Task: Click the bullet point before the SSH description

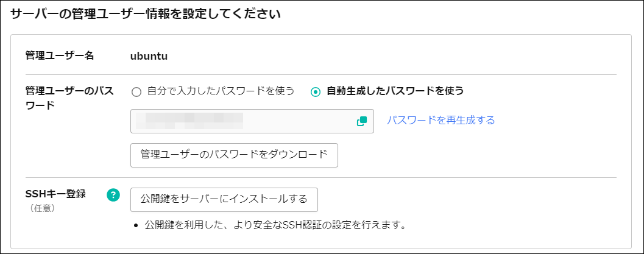Action: point(136,226)
